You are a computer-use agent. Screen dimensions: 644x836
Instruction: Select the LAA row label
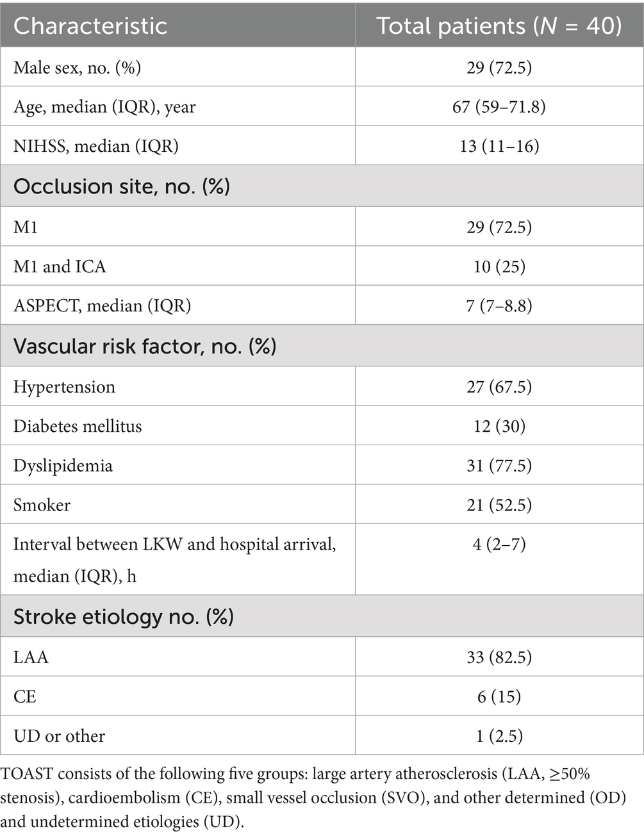click(31, 657)
